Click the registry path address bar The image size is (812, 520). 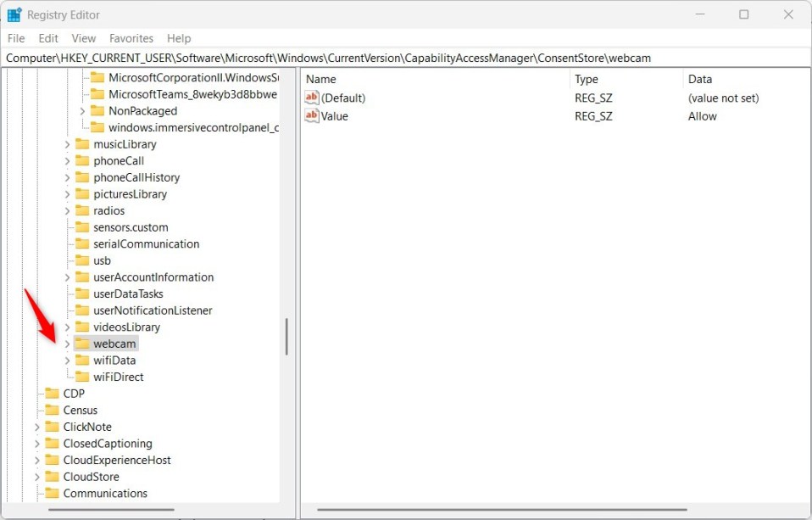point(406,58)
